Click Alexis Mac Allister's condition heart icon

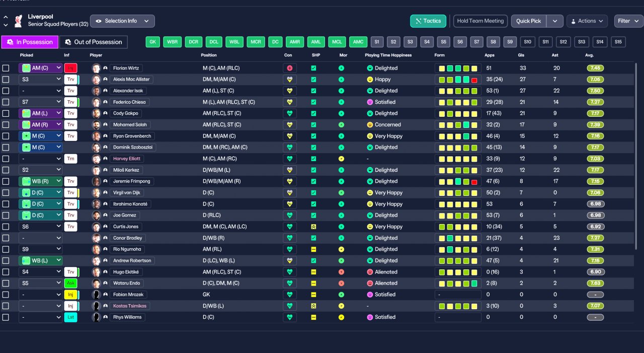[x=289, y=79]
